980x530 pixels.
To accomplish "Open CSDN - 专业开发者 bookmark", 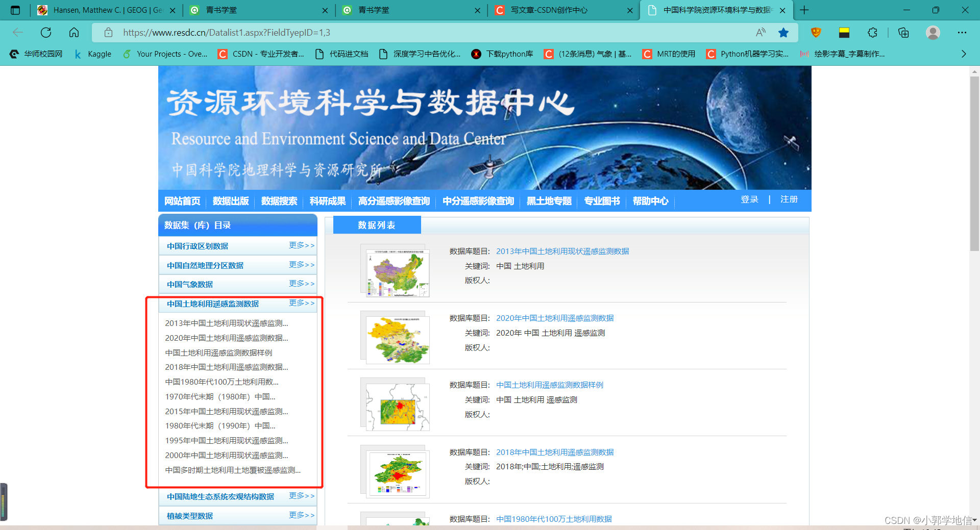I will tap(261, 54).
